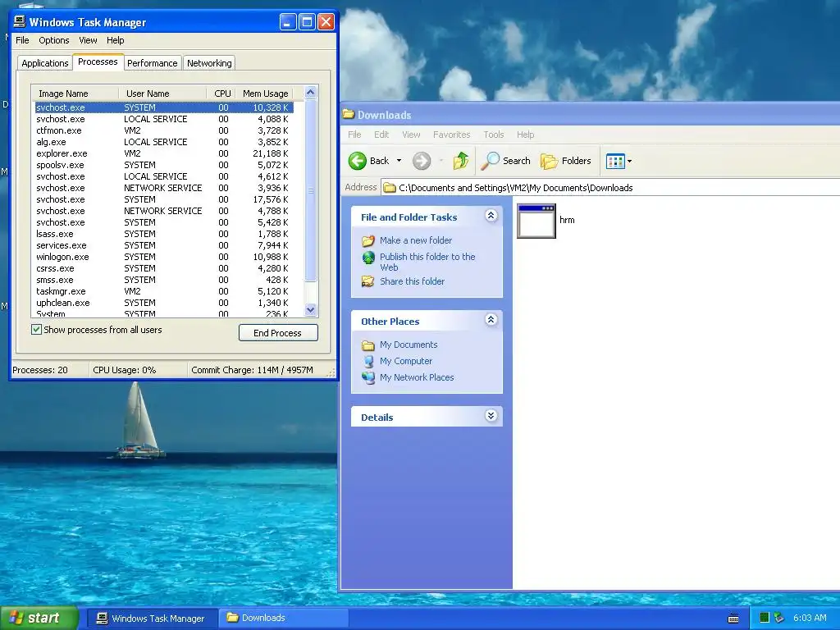Click the green CPU meter tray icon
The height and width of the screenshot is (630, 840).
coord(764,618)
